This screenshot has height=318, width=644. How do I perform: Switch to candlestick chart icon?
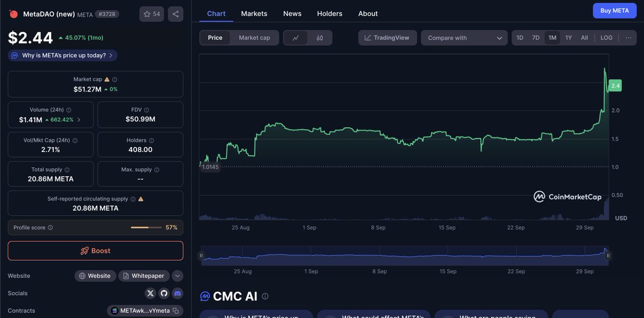point(320,38)
